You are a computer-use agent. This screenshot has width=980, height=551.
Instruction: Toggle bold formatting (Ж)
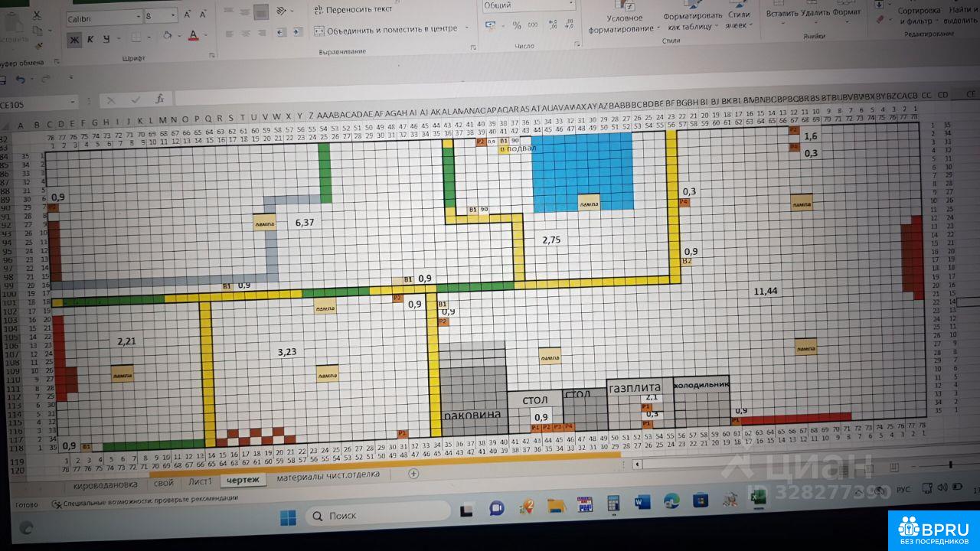(74, 40)
